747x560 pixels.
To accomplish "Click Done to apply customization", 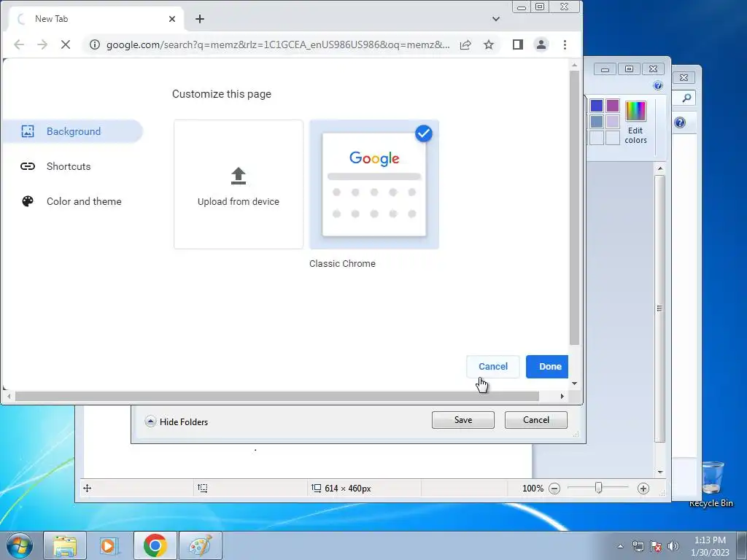I will 548,367.
